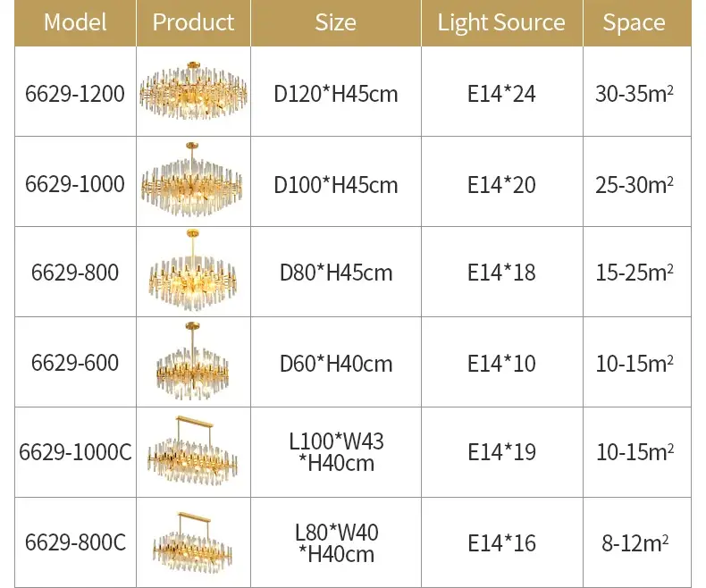Viewport: 706px width, 588px height.
Task: Click light source E14*10
Action: click(501, 364)
